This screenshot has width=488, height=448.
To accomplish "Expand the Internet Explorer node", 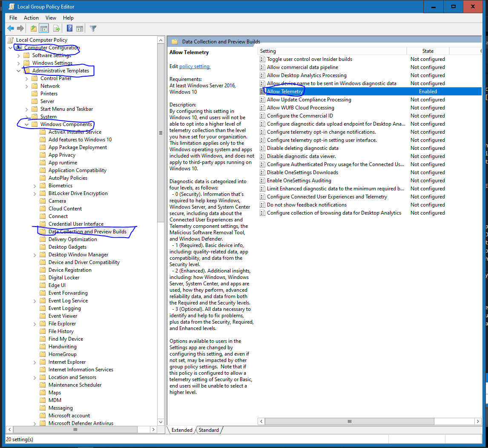I will click(x=35, y=362).
